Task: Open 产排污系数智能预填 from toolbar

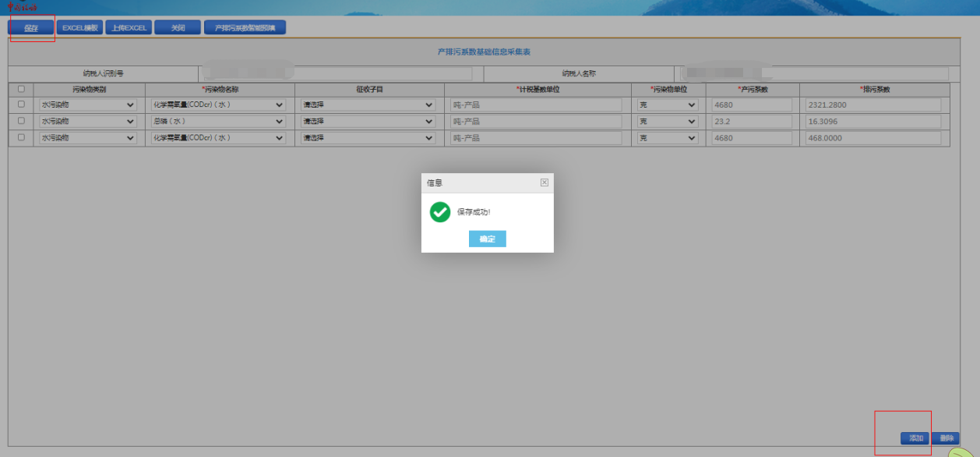Action: point(245,28)
